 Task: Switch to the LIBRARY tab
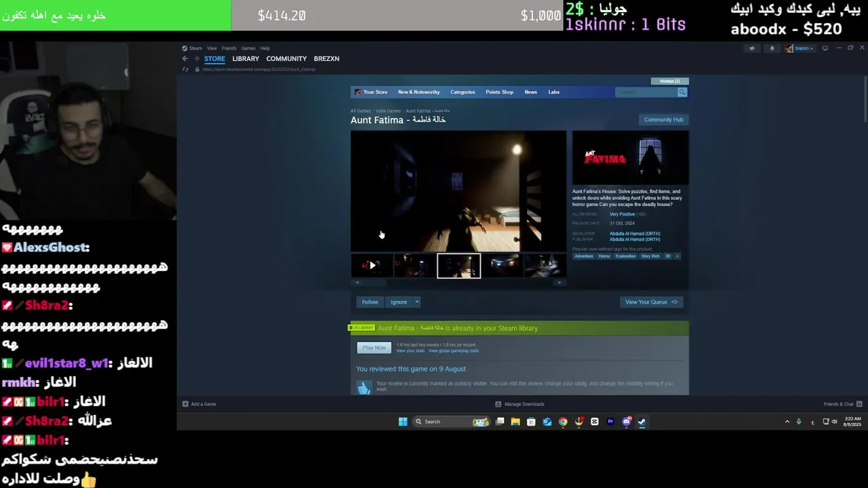(245, 59)
